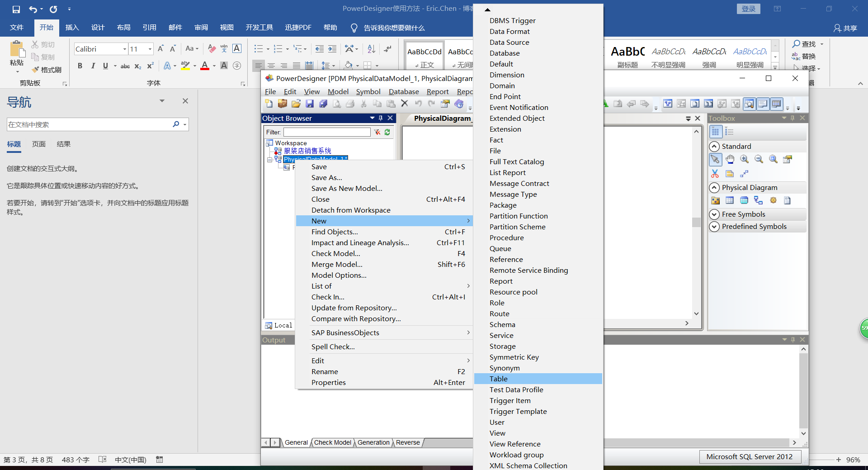Image resolution: width=868 pixels, height=470 pixels.
Task: Collapse the Standard section in the Toolbox
Action: click(x=715, y=146)
